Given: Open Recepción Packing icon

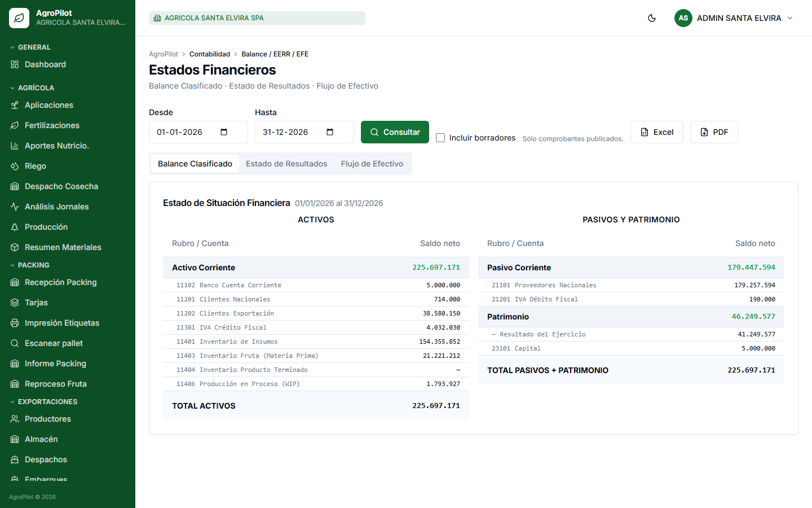Looking at the screenshot, I should [15, 282].
